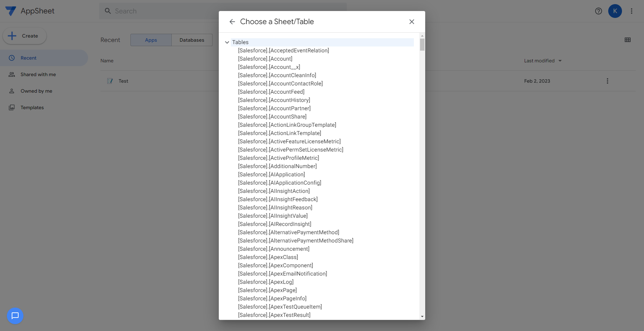The height and width of the screenshot is (331, 644).
Task: Select [Salesforce].[Account__x] table
Action: point(269,67)
